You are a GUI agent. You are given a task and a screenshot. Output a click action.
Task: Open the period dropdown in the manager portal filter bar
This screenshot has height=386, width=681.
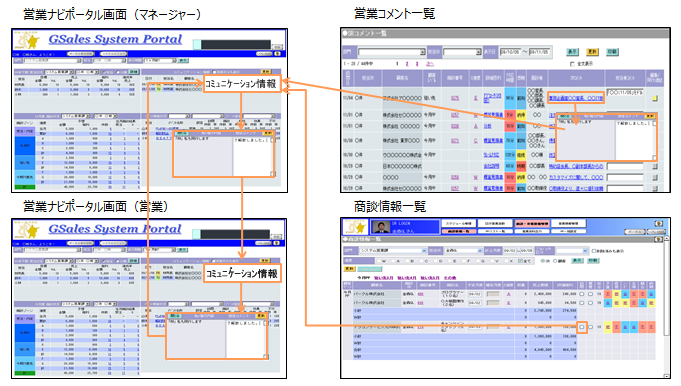tap(160, 60)
